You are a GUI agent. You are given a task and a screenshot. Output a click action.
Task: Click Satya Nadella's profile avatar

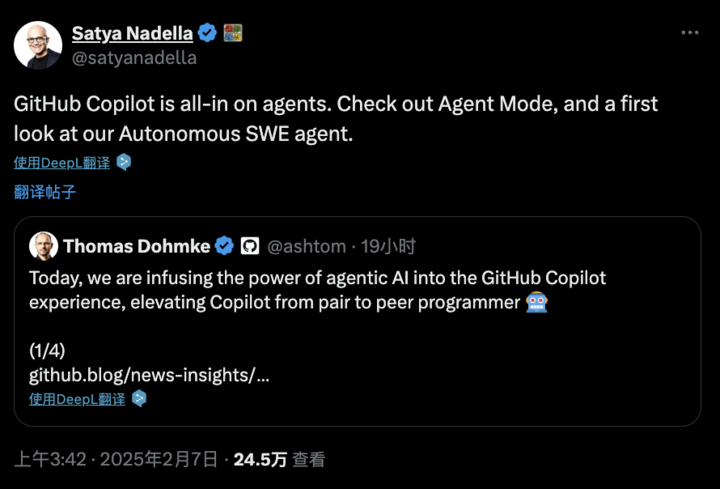click(x=37, y=45)
